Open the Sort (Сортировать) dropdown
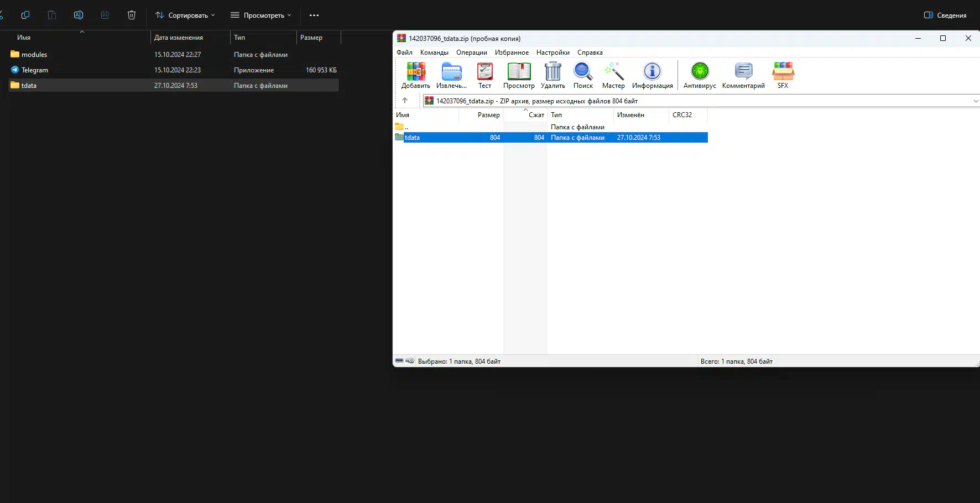The width and height of the screenshot is (980, 503). (185, 15)
